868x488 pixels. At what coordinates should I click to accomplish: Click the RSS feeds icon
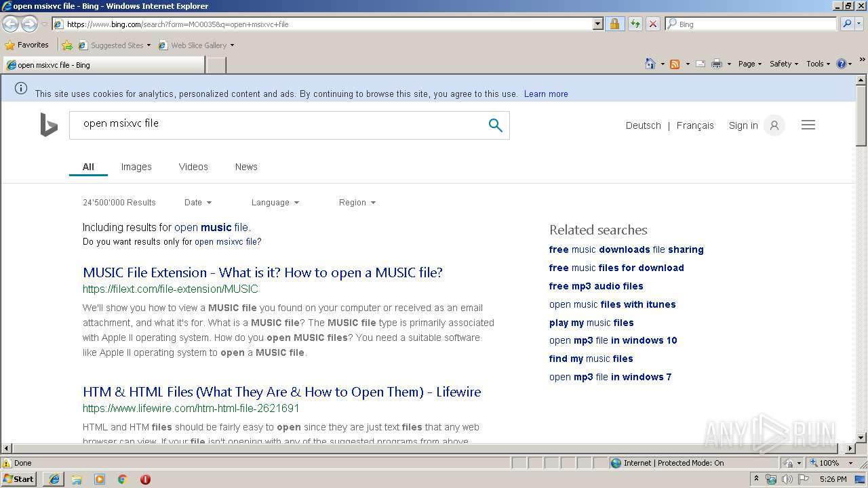click(x=675, y=64)
